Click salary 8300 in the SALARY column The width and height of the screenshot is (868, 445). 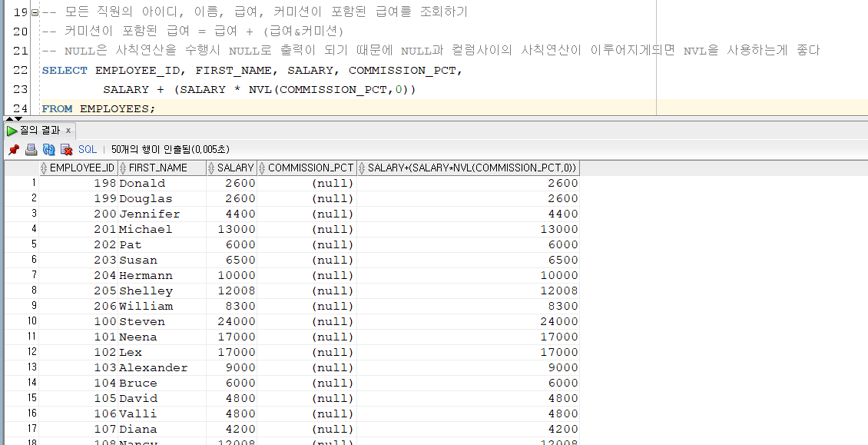[x=231, y=306]
